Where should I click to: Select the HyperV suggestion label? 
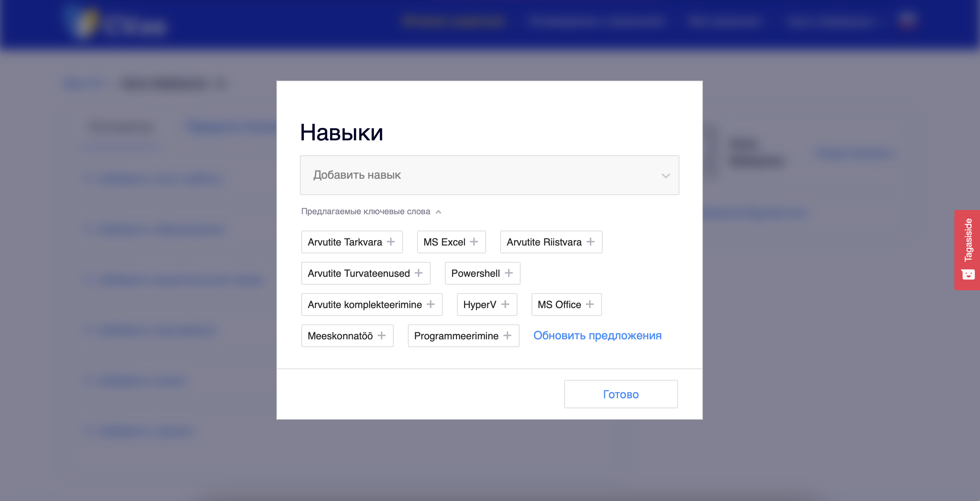[480, 304]
